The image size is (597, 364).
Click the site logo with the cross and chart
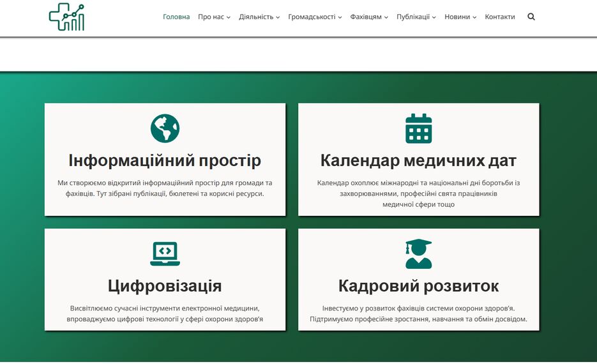pyautogui.click(x=66, y=17)
